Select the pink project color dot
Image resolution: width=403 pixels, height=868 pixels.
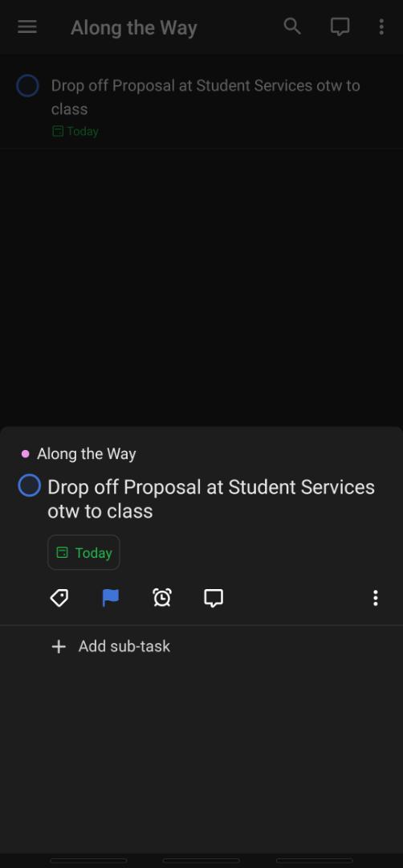click(25, 454)
